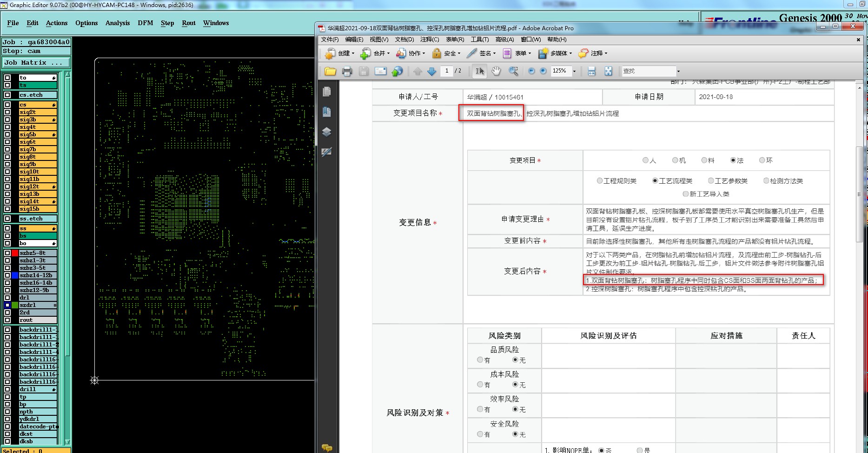Toggle checkbox for layer drl
Image resolution: width=868 pixels, height=453 pixels.
7,298
